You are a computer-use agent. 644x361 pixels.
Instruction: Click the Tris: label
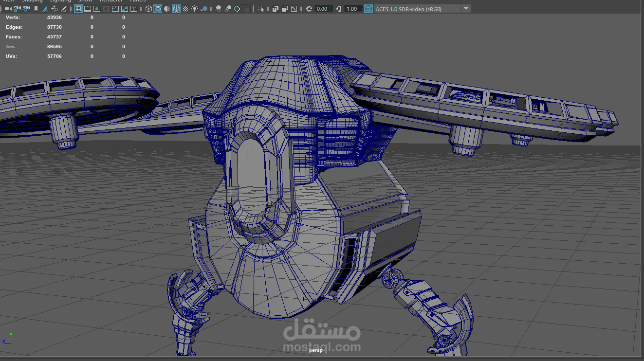click(x=11, y=47)
